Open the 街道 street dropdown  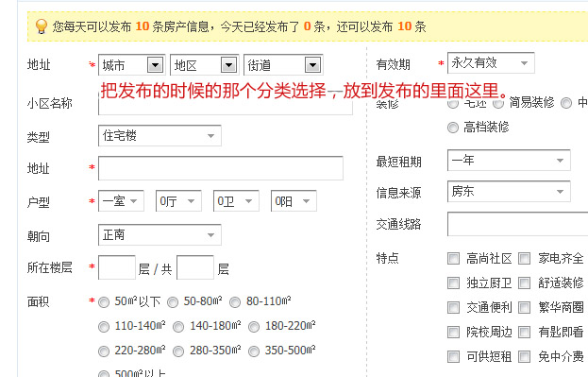click(x=283, y=65)
